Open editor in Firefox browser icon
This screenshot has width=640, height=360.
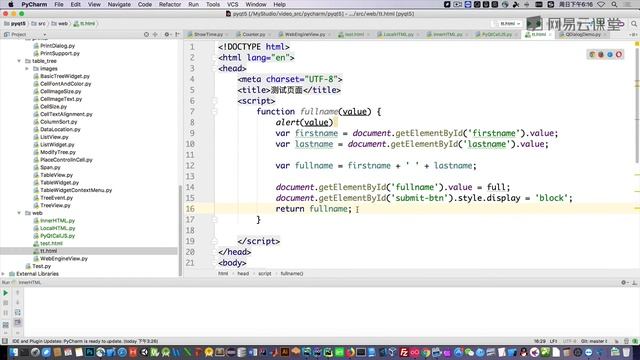click(601, 54)
